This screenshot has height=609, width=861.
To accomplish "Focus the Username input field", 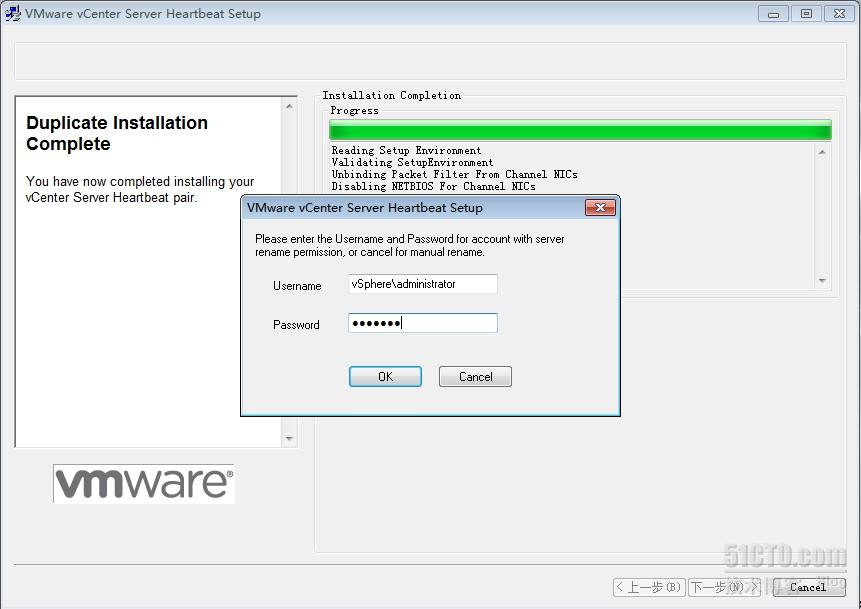I will (423, 284).
